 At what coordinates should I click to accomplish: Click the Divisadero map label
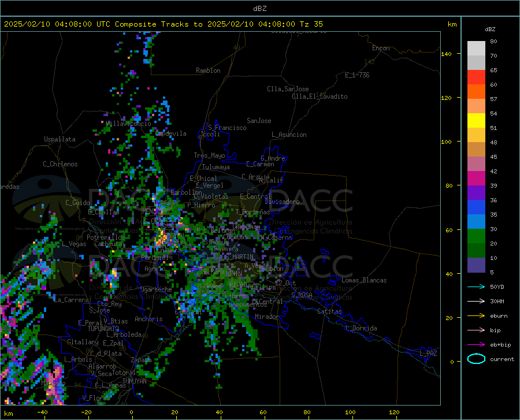[282, 202]
